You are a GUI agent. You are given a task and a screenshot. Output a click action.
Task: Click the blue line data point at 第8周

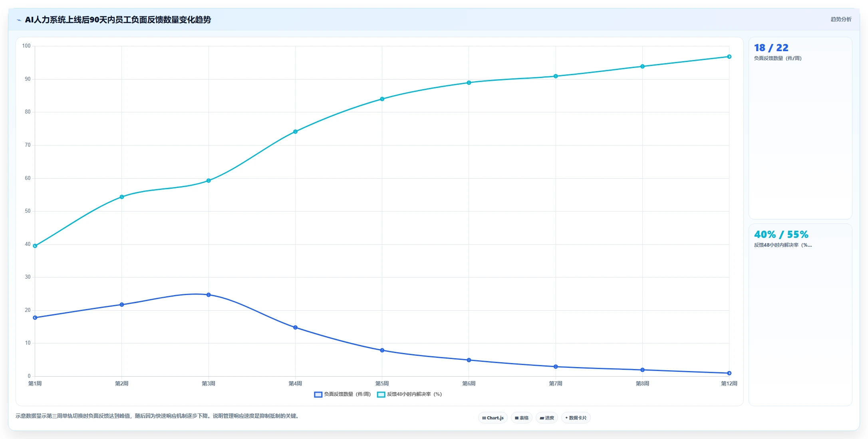[x=642, y=370]
